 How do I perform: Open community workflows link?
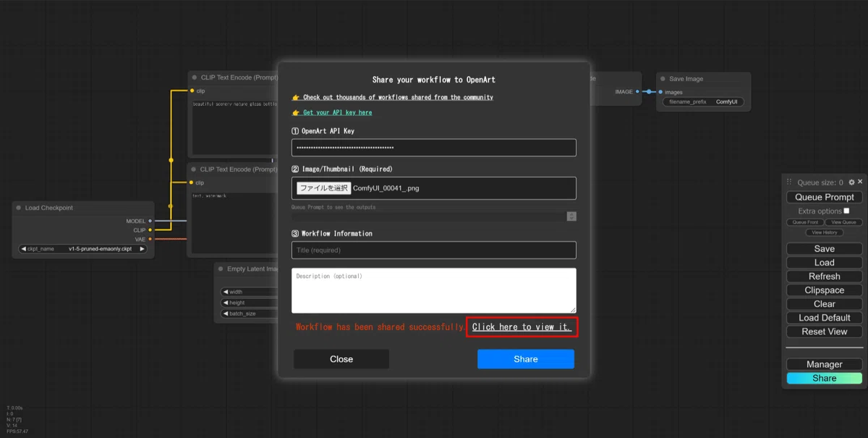tap(398, 97)
